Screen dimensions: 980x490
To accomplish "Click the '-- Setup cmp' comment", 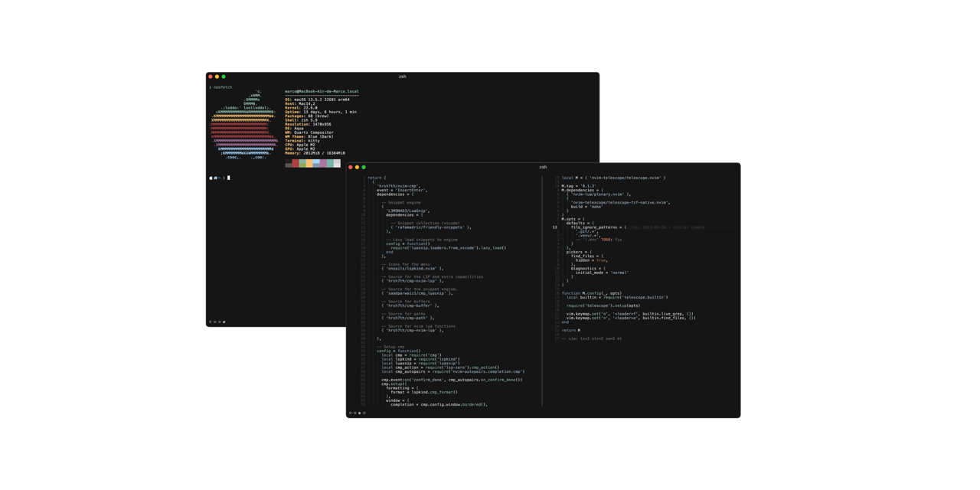I will (390, 347).
